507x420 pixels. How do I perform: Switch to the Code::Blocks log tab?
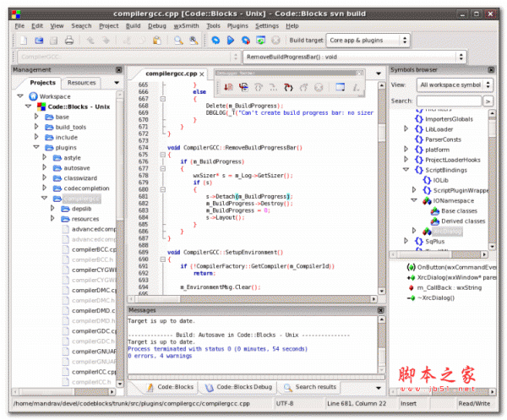[171, 387]
